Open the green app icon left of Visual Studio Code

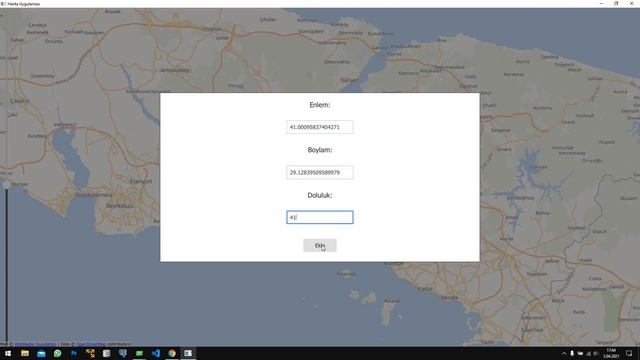tap(139, 353)
